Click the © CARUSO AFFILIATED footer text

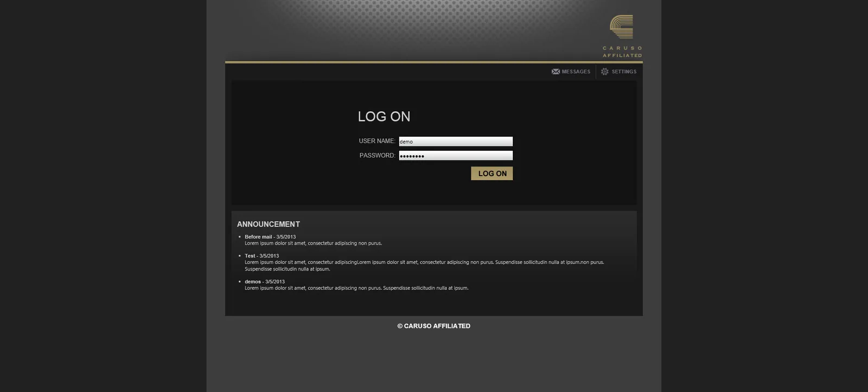click(434, 326)
